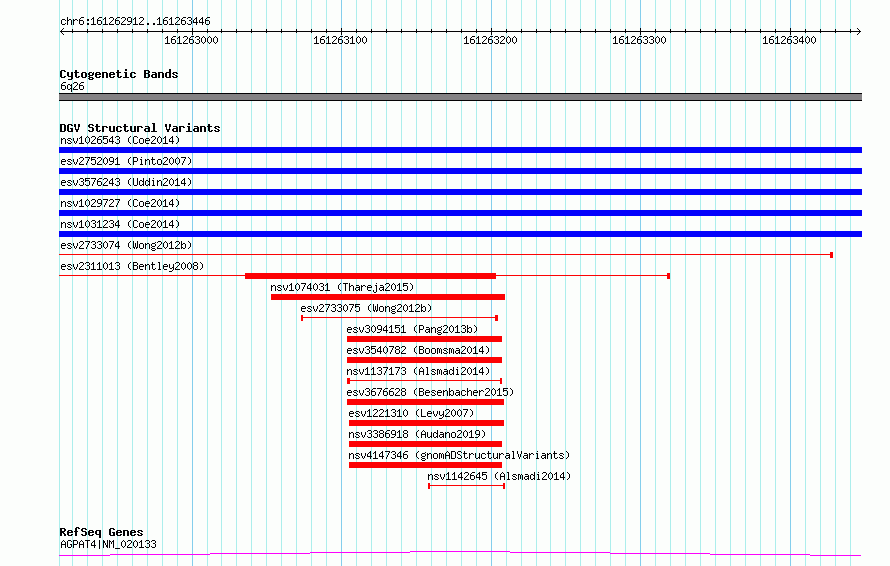Select the blue bar under nsv1029727
Image resolution: width=890 pixels, height=566 pixels.
point(460,213)
